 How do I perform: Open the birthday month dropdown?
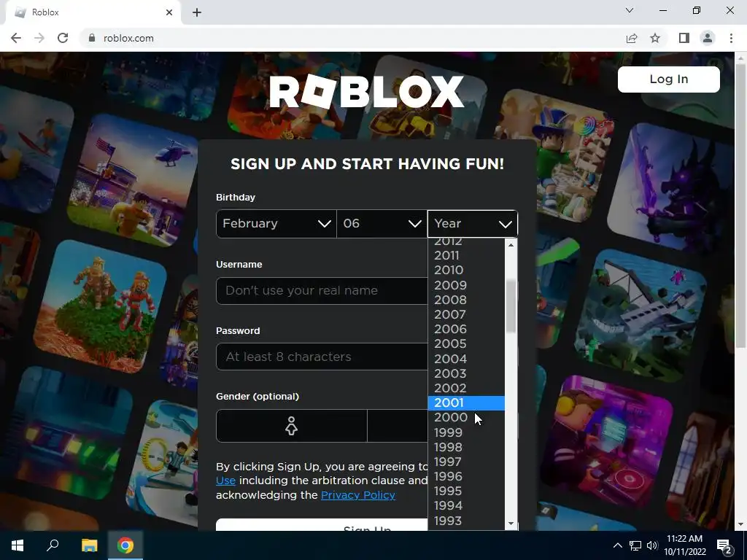tap(276, 223)
